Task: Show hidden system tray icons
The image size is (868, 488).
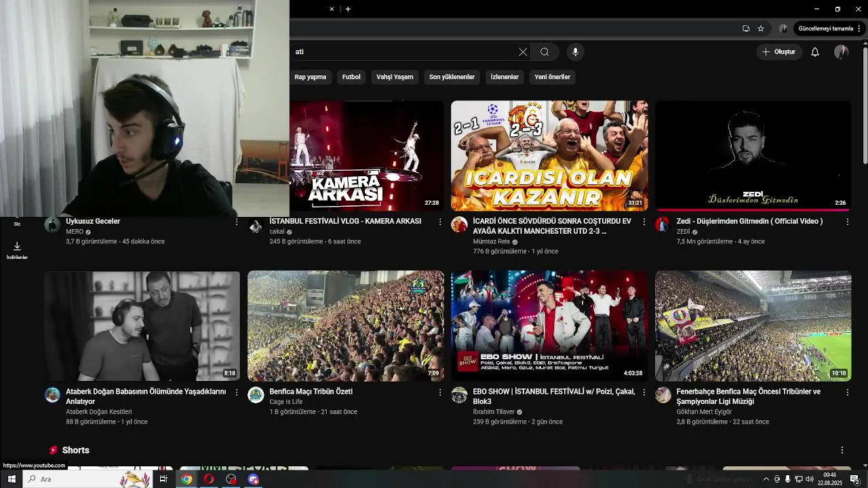Action: [766, 479]
